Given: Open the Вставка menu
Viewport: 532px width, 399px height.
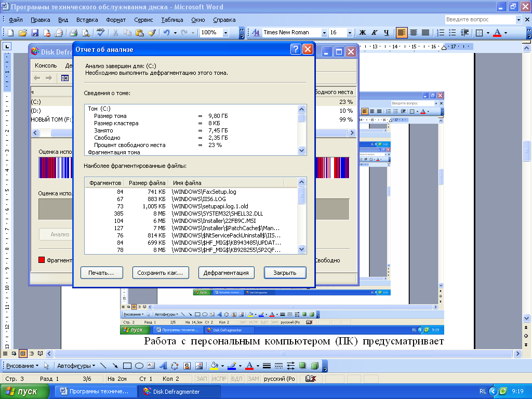Looking at the screenshot, I should [x=87, y=20].
